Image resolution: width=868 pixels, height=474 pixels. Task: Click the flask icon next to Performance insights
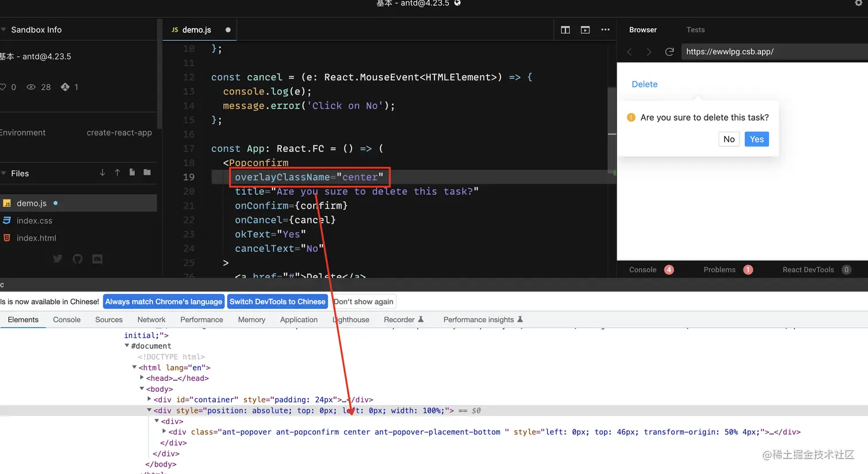click(x=520, y=319)
